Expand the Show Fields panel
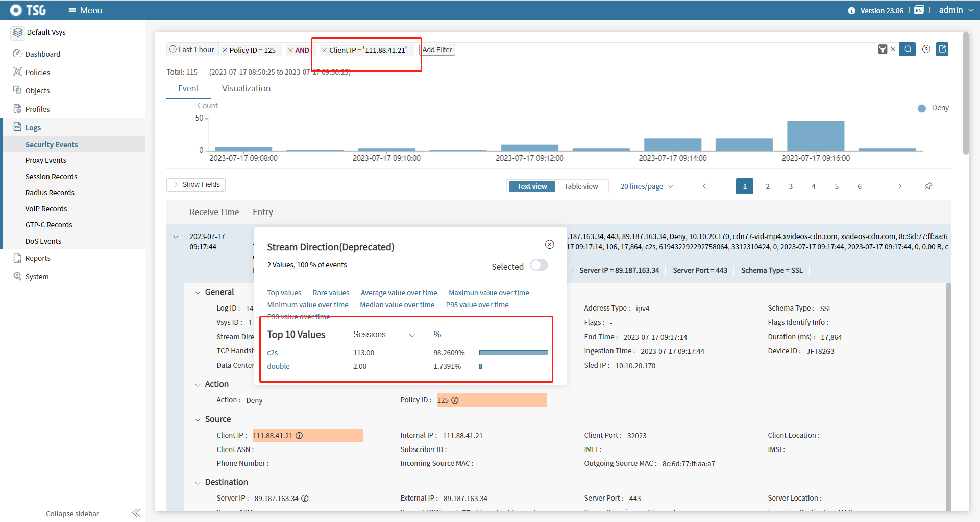Screen dimensions: 980x522 tap(196, 185)
